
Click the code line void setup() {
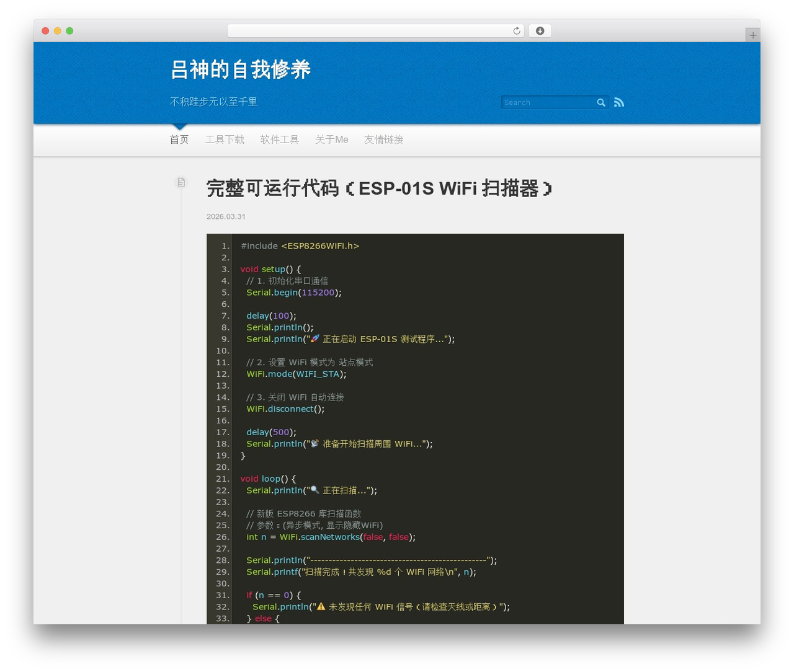pyautogui.click(x=270, y=269)
